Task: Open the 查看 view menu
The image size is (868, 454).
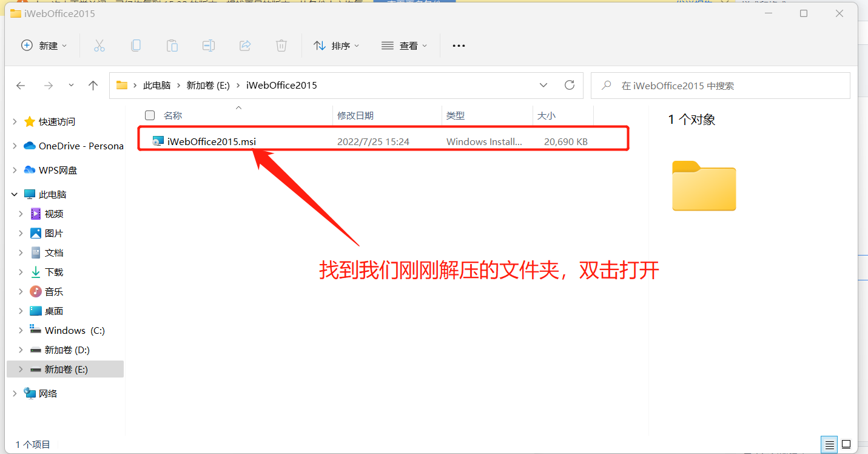Action: click(x=405, y=46)
